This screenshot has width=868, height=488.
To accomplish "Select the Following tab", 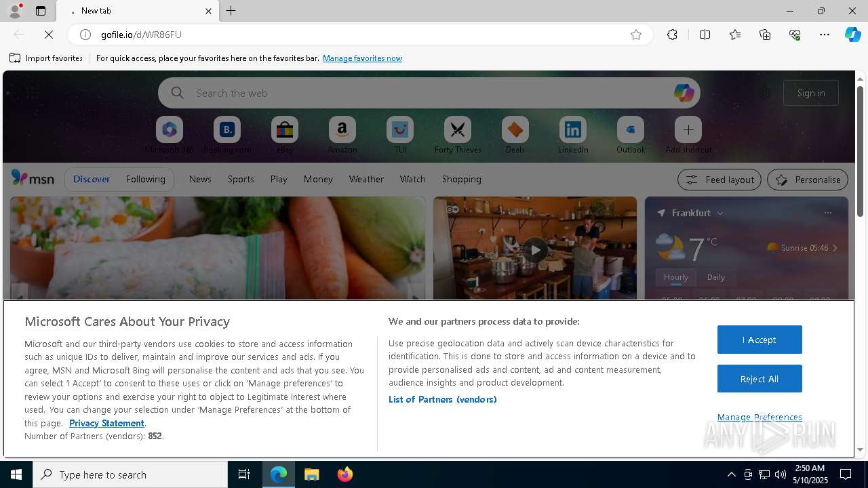I will click(146, 179).
